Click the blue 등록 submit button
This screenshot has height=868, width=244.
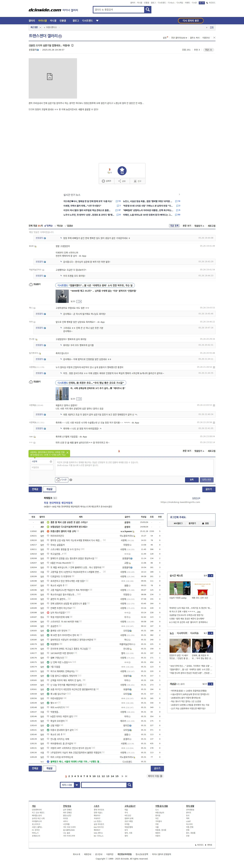click(x=191, y=480)
